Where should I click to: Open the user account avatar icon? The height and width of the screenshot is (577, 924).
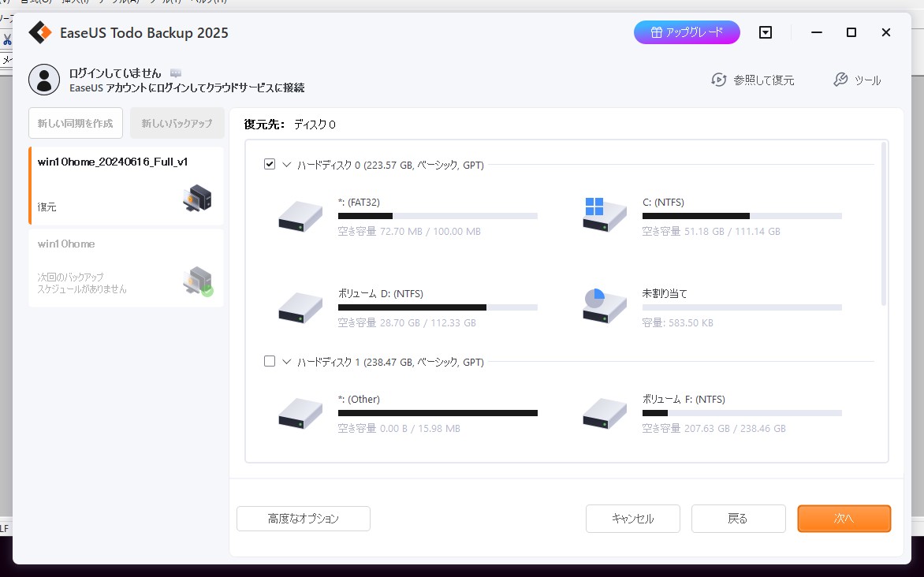pos(44,80)
